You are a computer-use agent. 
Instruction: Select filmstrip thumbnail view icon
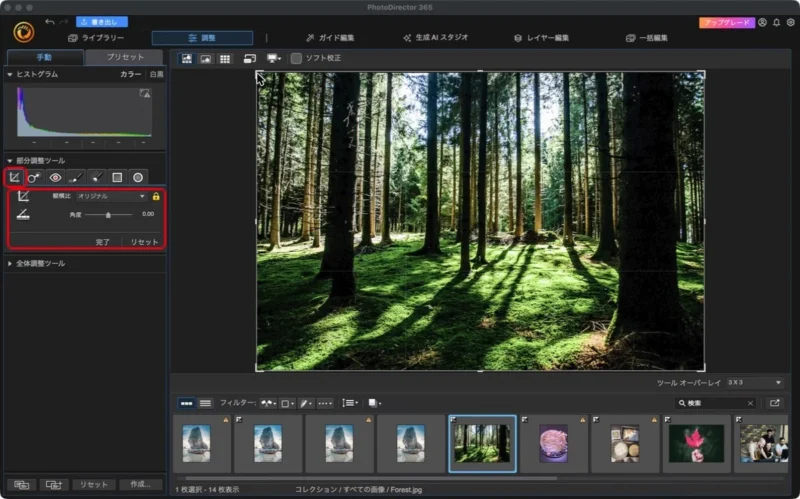(x=186, y=404)
